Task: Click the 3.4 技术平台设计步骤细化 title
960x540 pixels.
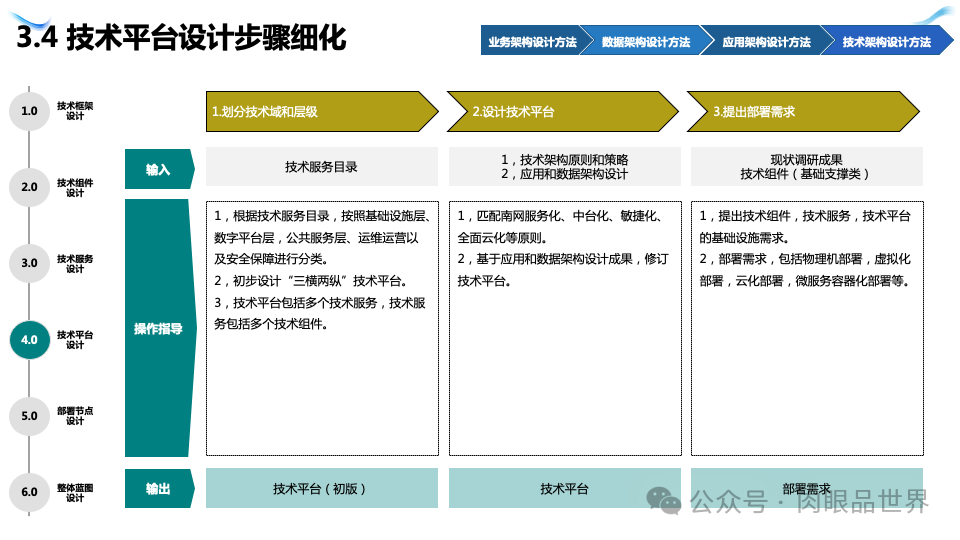Action: pos(181,37)
